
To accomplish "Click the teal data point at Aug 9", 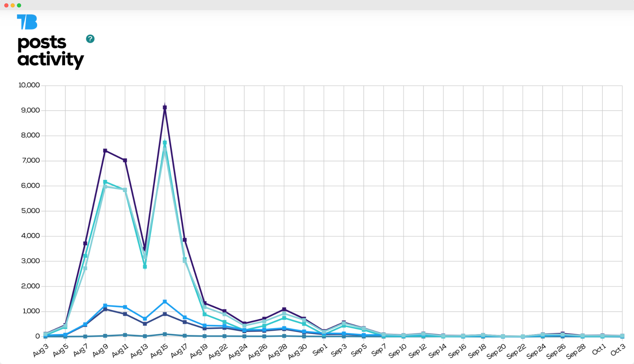I will [x=105, y=182].
